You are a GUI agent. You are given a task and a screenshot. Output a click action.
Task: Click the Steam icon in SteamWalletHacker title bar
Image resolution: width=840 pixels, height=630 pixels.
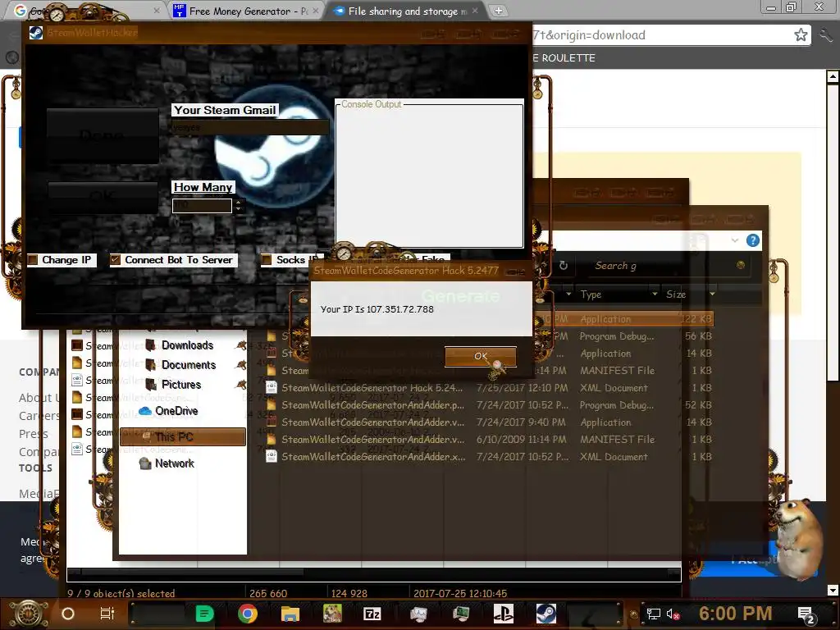click(x=36, y=33)
